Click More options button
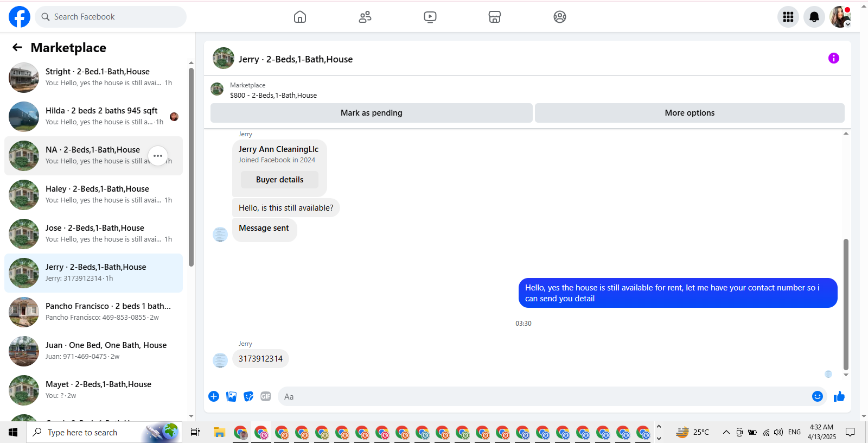The image size is (868, 443). pyautogui.click(x=690, y=113)
